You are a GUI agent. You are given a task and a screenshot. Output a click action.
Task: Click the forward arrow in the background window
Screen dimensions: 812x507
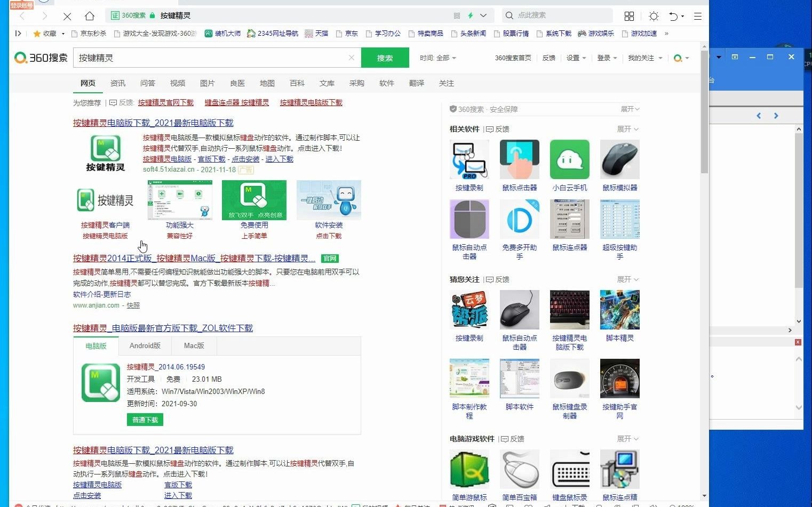[x=776, y=116]
